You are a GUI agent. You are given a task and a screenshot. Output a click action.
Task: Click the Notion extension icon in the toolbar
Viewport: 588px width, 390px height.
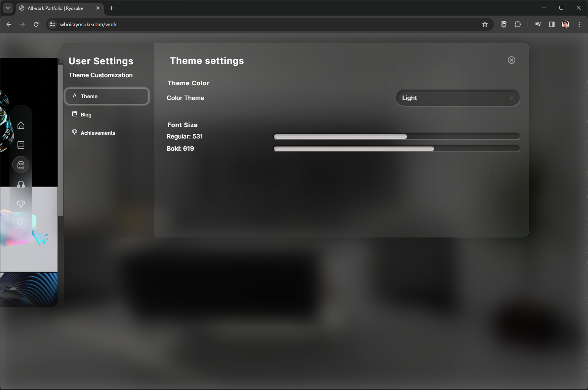click(x=504, y=24)
